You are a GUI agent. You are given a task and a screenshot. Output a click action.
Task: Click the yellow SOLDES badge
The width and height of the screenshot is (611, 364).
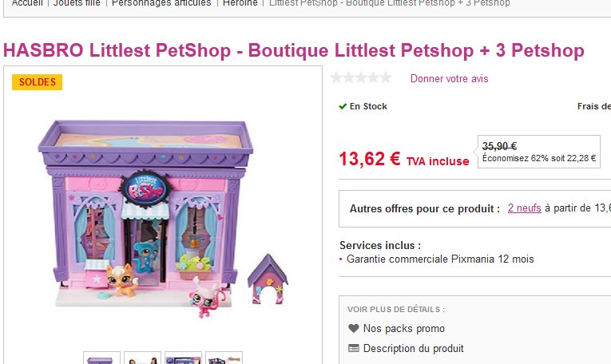tap(37, 82)
